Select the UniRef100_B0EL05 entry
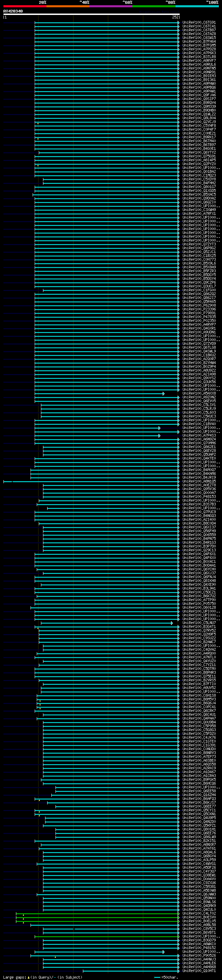This screenshot has height=980, width=222. (199, 921)
